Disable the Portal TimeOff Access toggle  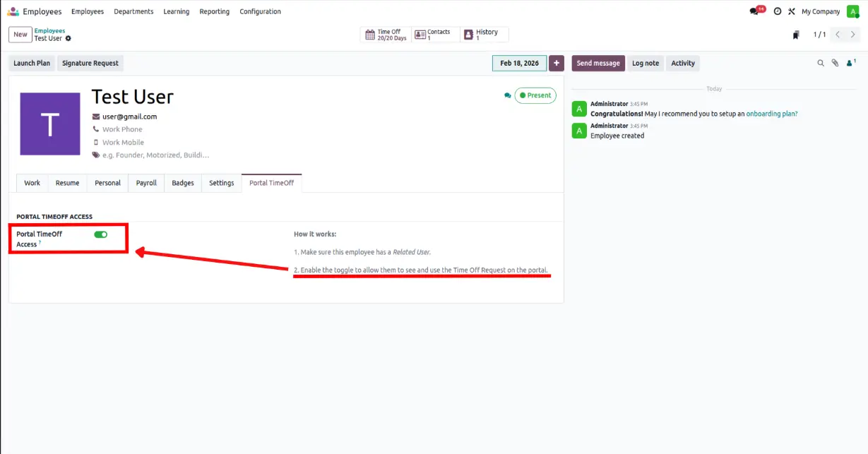coord(100,234)
